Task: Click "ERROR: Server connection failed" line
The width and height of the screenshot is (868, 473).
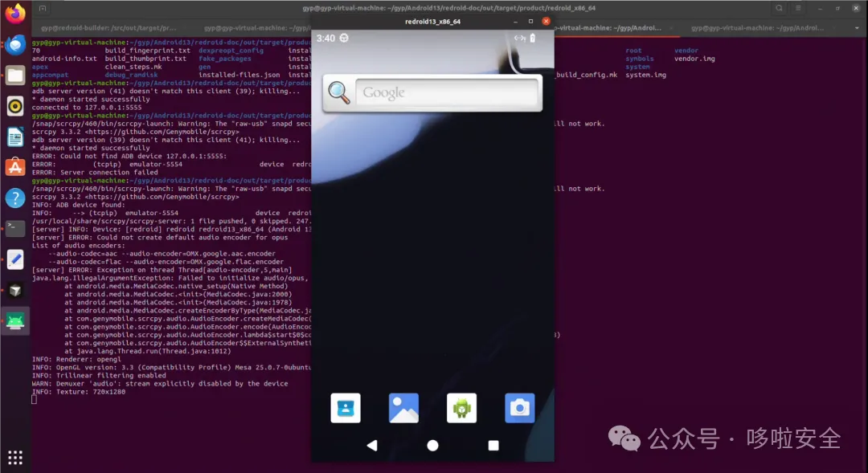Action: [95, 172]
